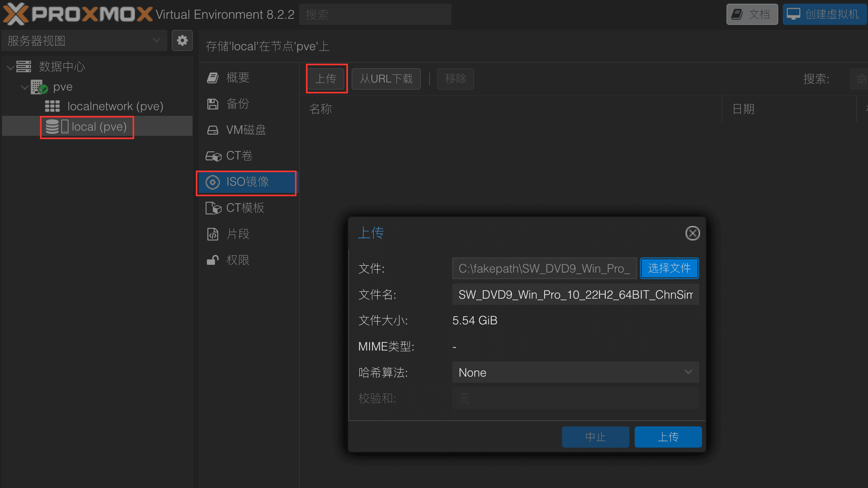Click the book icon in 文档 button
This screenshot has width=868, height=488.
click(737, 14)
